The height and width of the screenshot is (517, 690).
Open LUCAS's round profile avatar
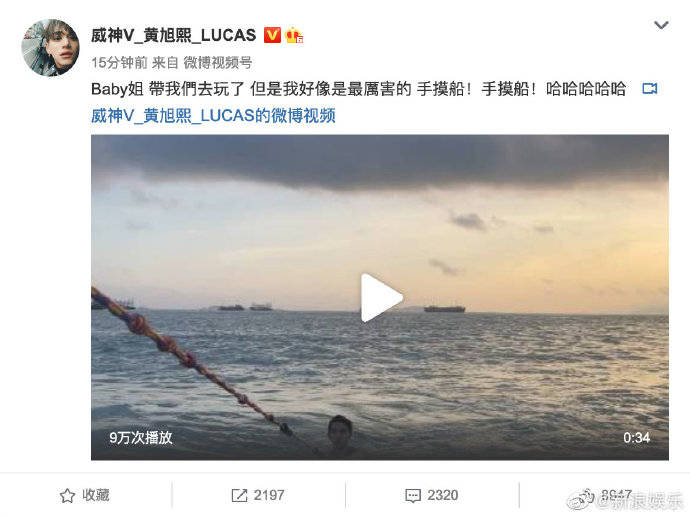tap(51, 48)
